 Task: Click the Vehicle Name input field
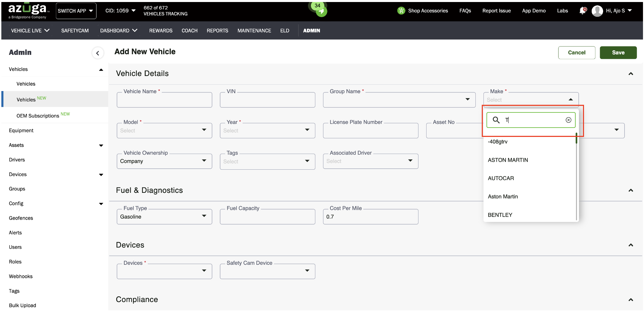pos(164,100)
